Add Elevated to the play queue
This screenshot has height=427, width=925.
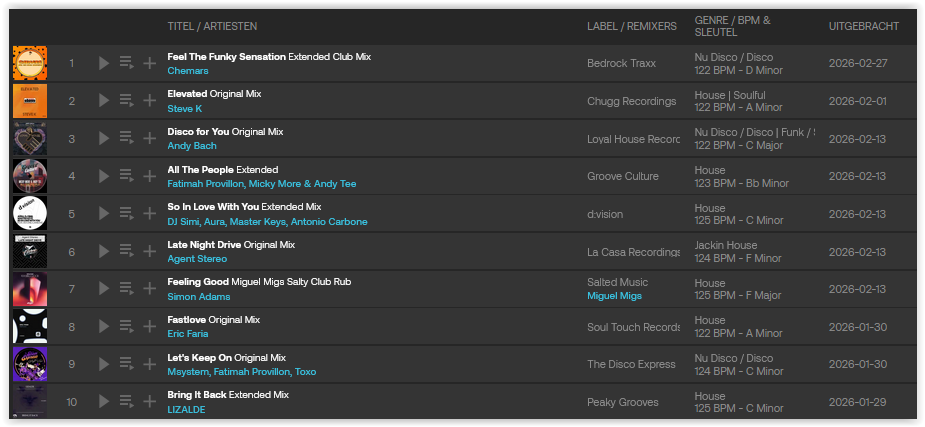[x=126, y=101]
